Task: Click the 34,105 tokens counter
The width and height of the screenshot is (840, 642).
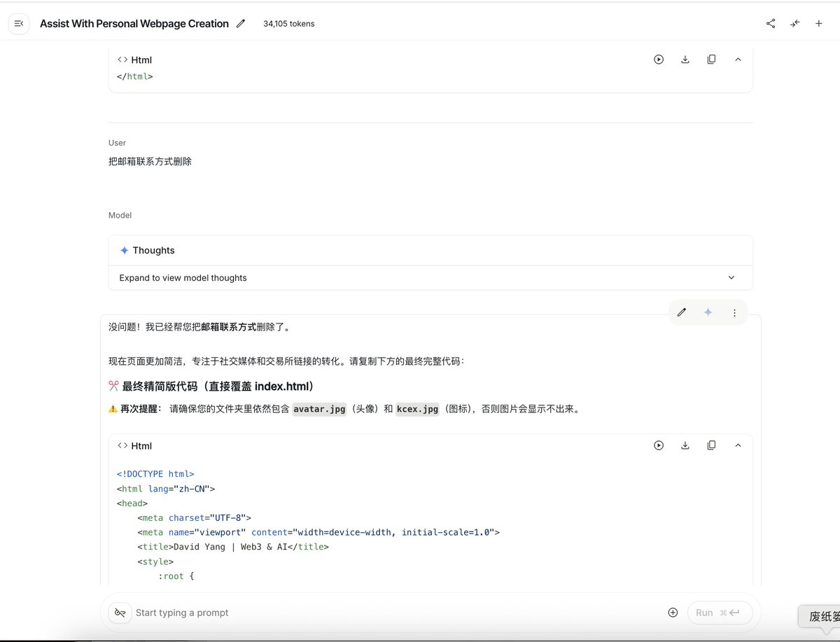Action: [x=289, y=24]
